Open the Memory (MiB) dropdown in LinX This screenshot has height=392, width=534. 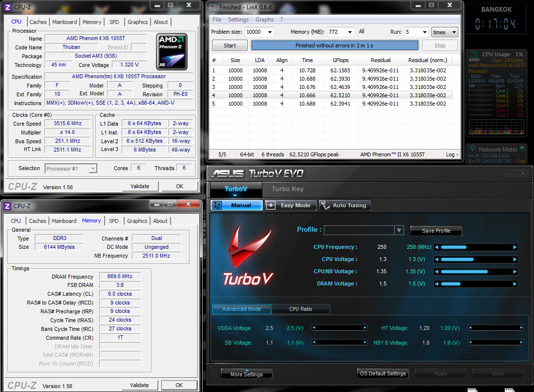349,32
